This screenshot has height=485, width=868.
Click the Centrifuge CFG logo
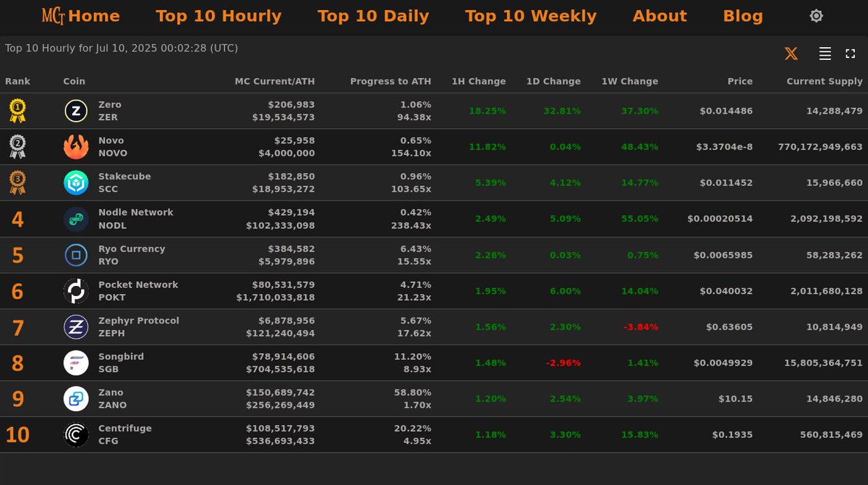pyautogui.click(x=75, y=434)
